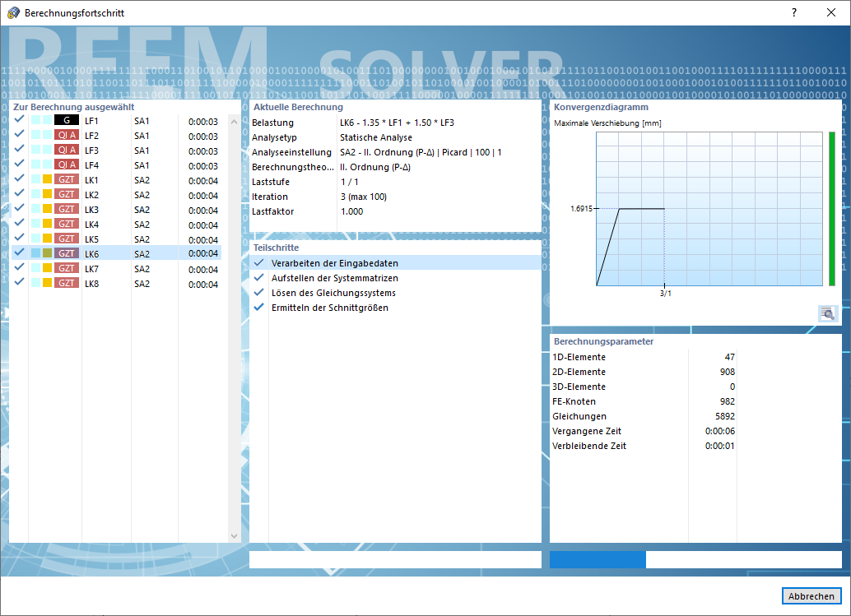Click the yellow color swatch of LK1
Screen dimensions: 851x616
pyautogui.click(x=47, y=179)
